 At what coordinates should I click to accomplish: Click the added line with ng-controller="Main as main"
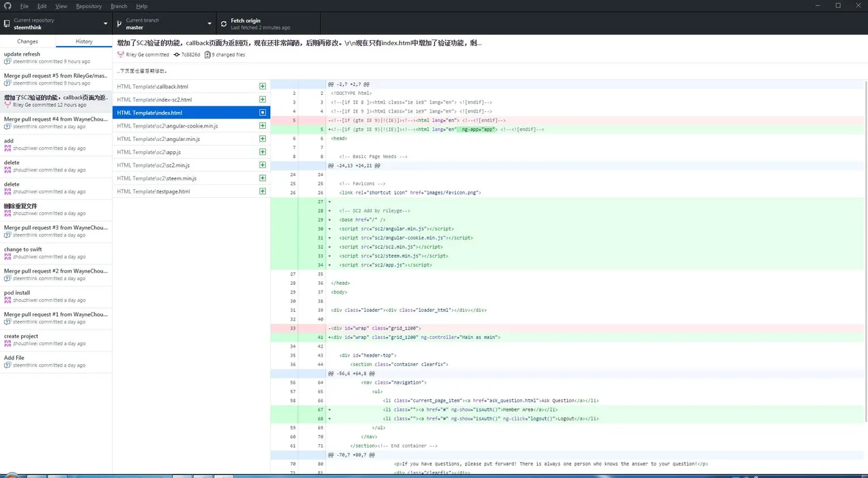coord(567,337)
